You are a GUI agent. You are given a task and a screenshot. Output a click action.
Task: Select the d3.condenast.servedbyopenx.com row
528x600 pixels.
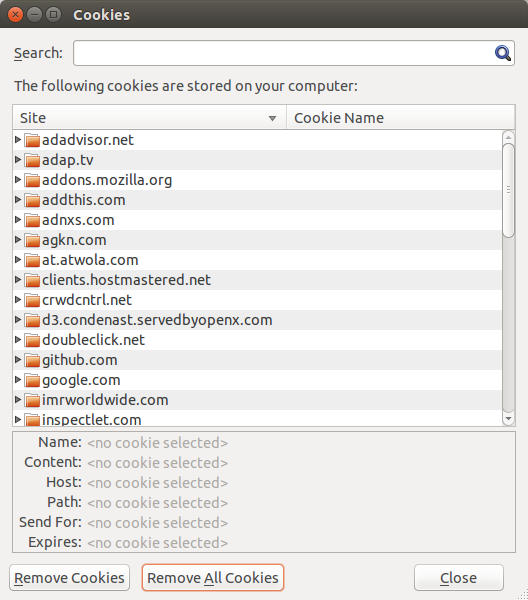(x=257, y=320)
